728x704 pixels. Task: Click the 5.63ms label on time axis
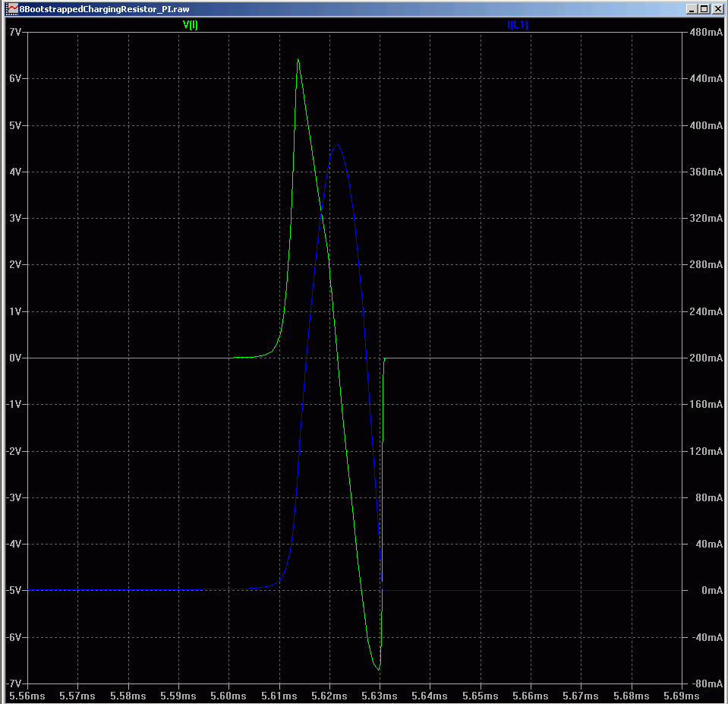tap(380, 696)
